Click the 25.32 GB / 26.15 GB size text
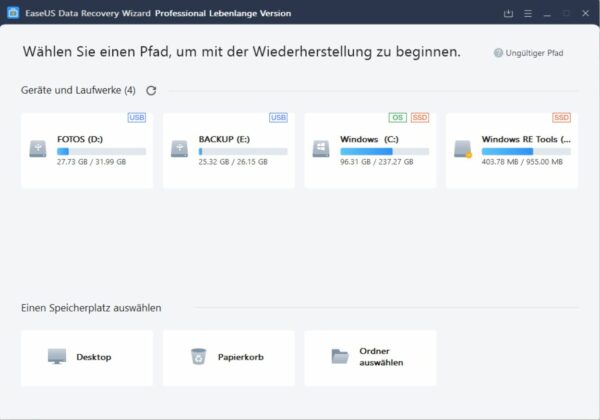Image resolution: width=600 pixels, height=420 pixels. pyautogui.click(x=233, y=162)
